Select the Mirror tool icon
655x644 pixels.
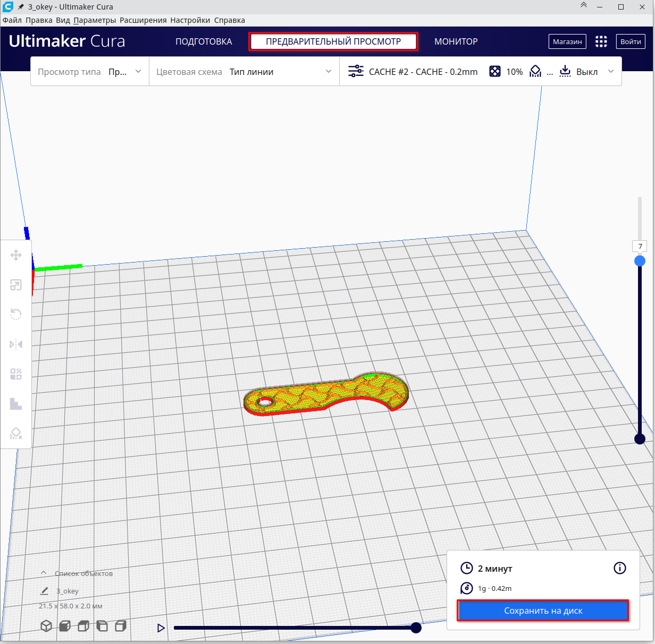16,344
